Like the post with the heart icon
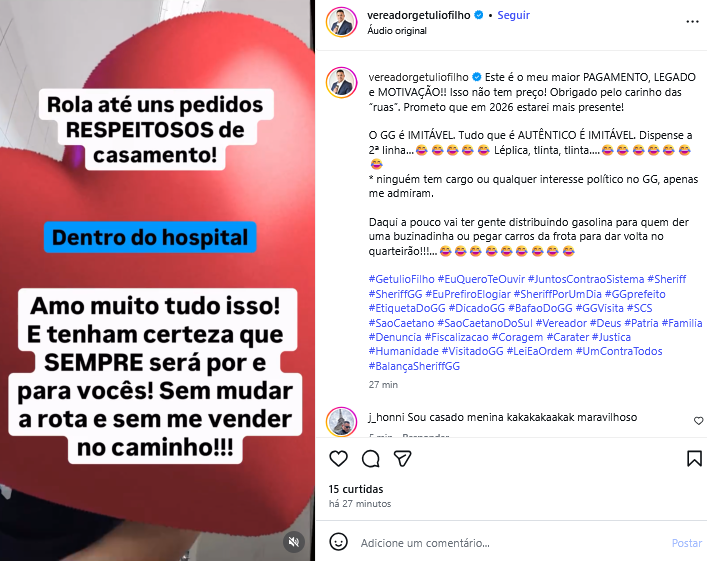This screenshot has width=707, height=561. (x=338, y=459)
